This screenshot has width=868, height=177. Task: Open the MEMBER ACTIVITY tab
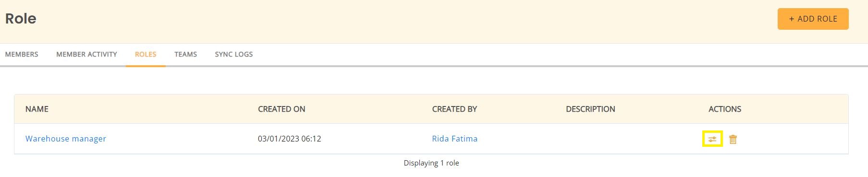[86, 54]
